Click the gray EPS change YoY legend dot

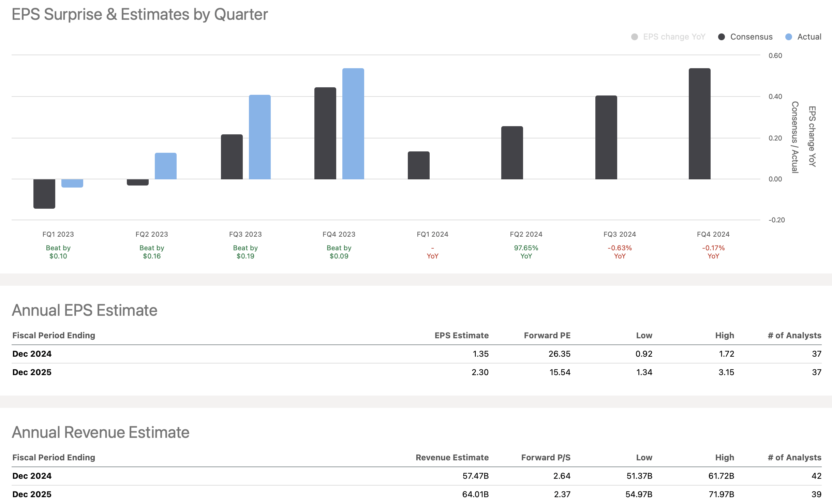634,37
